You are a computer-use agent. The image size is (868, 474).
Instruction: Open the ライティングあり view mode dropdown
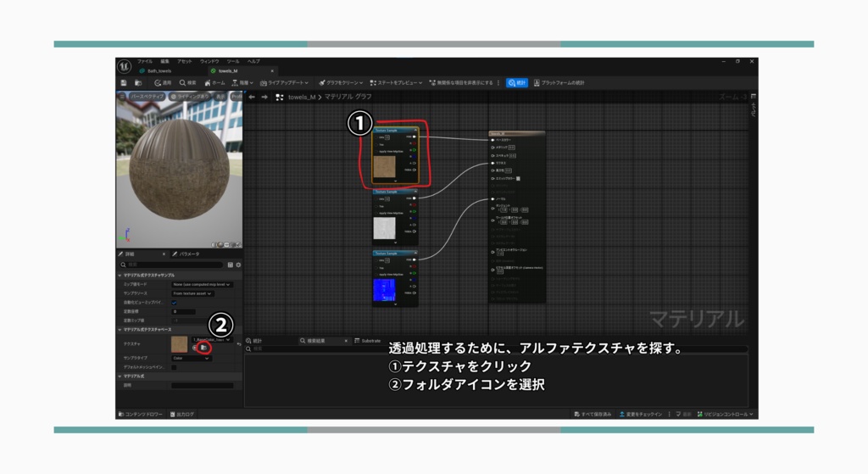click(190, 97)
